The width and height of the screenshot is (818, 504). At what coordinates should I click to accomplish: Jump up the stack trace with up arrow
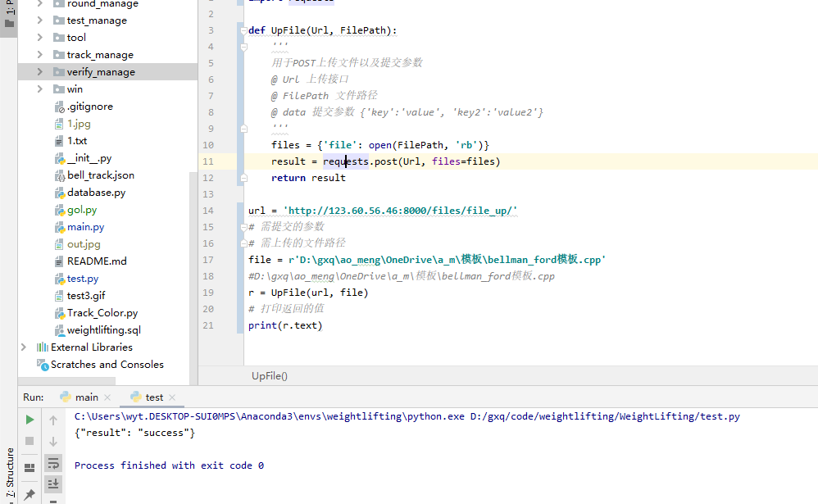[53, 420]
